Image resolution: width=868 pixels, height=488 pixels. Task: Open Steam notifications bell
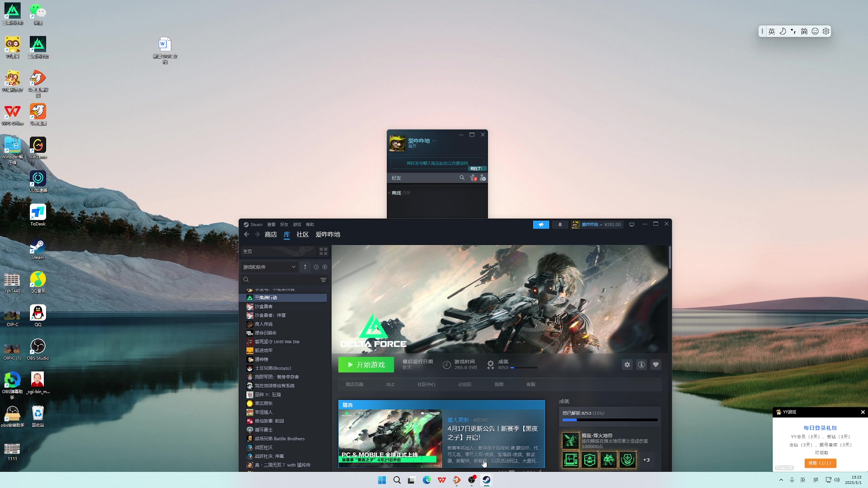[560, 225]
